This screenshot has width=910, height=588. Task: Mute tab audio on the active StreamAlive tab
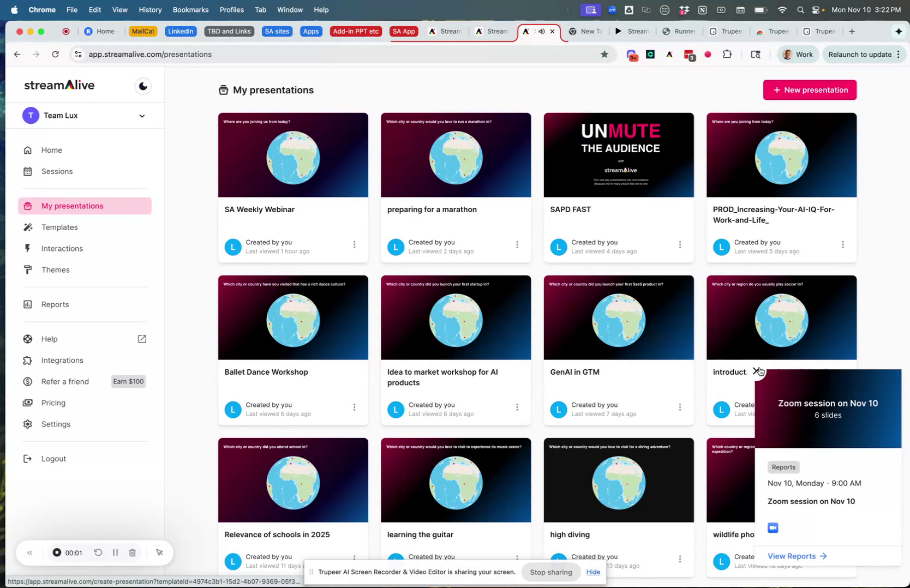pos(542,31)
